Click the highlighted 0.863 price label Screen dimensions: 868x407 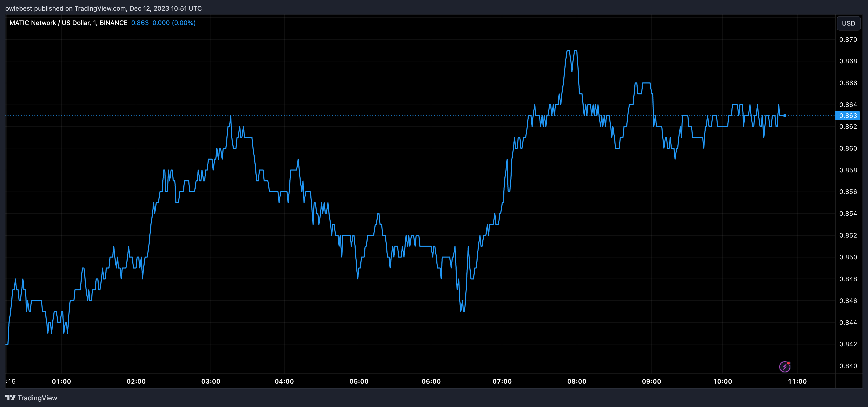point(848,116)
